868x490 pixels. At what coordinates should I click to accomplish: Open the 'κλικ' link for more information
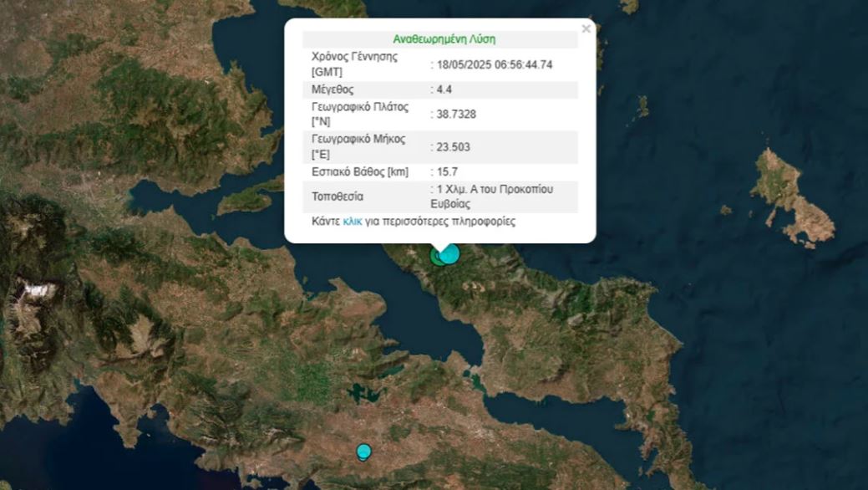352,222
